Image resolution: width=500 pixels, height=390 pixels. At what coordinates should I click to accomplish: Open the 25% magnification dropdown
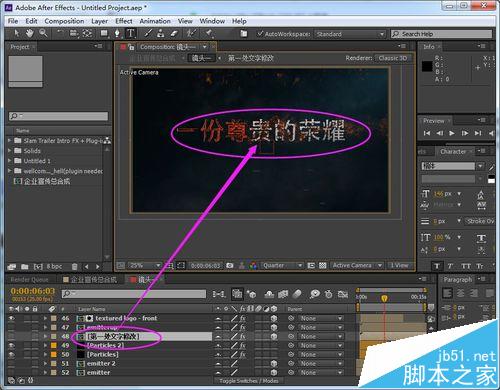[x=144, y=266]
